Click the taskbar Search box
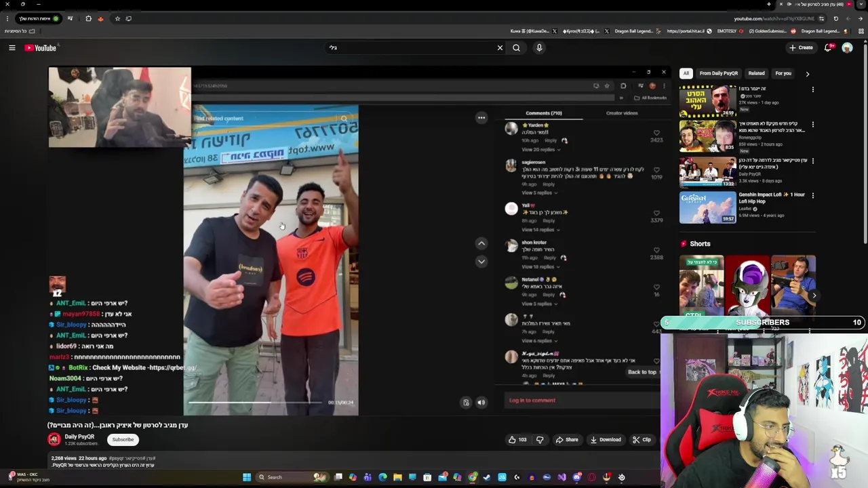 tap(292, 477)
